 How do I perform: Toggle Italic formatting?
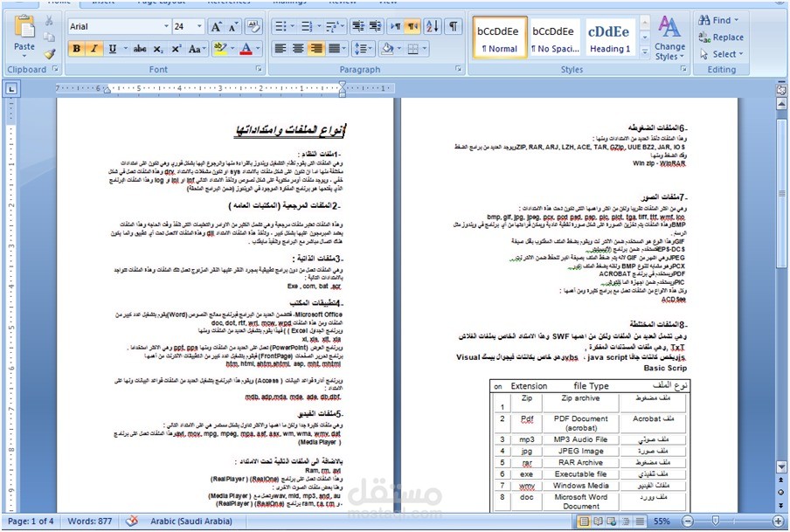(94, 49)
